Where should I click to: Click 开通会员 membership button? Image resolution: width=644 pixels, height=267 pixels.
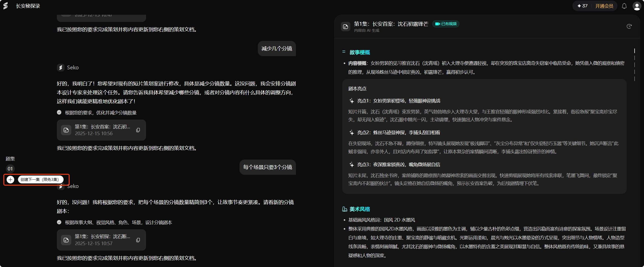coord(604,6)
